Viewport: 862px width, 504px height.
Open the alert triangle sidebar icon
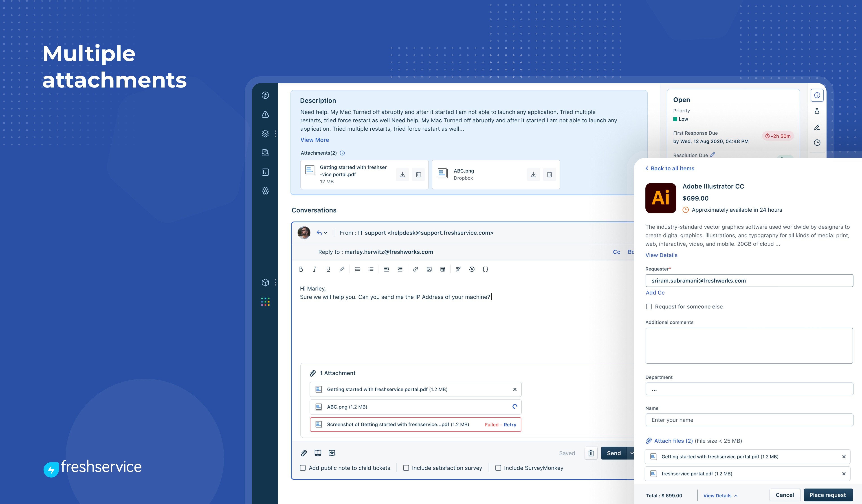tap(265, 114)
